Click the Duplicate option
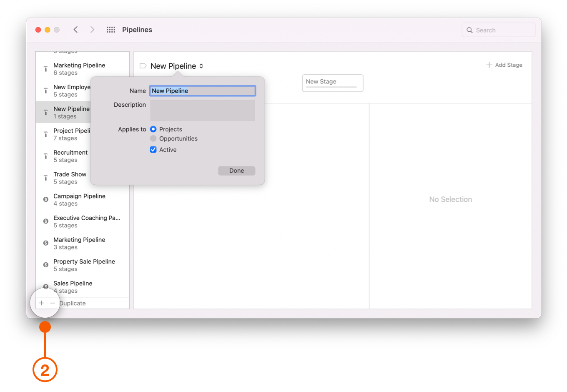 72,303
